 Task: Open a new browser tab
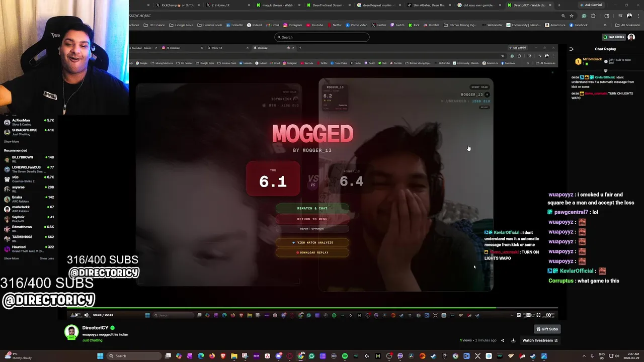click(559, 5)
